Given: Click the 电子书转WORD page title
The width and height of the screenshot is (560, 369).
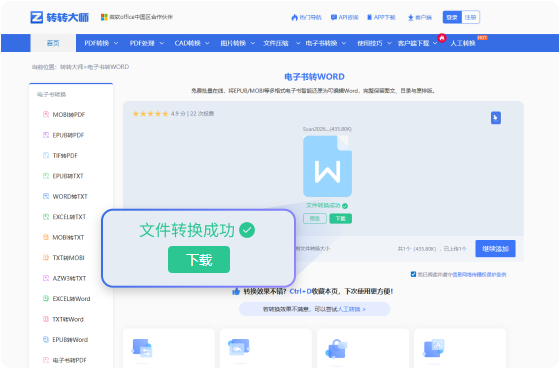Looking at the screenshot, I should point(315,77).
